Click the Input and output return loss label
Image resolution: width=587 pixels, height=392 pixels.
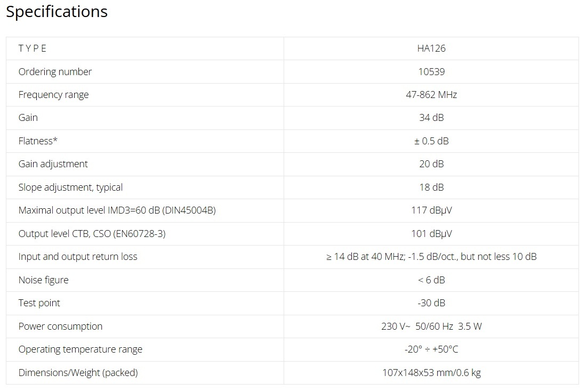pos(78,257)
